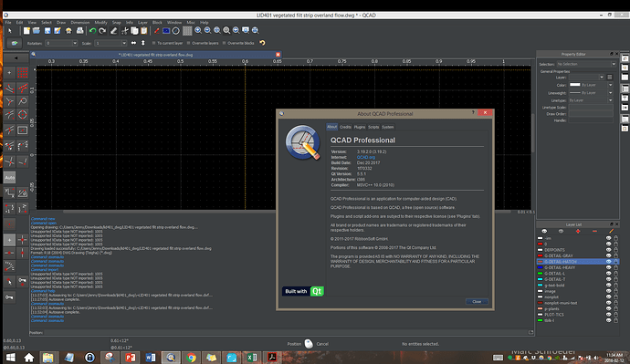Open Chrome from the taskbar
630x364 pixels.
point(191,358)
